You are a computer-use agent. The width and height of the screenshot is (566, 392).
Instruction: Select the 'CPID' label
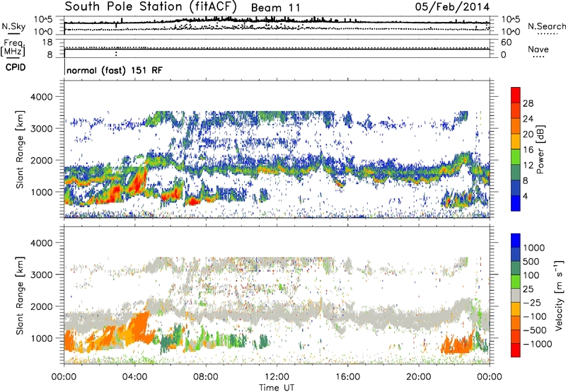click(16, 67)
